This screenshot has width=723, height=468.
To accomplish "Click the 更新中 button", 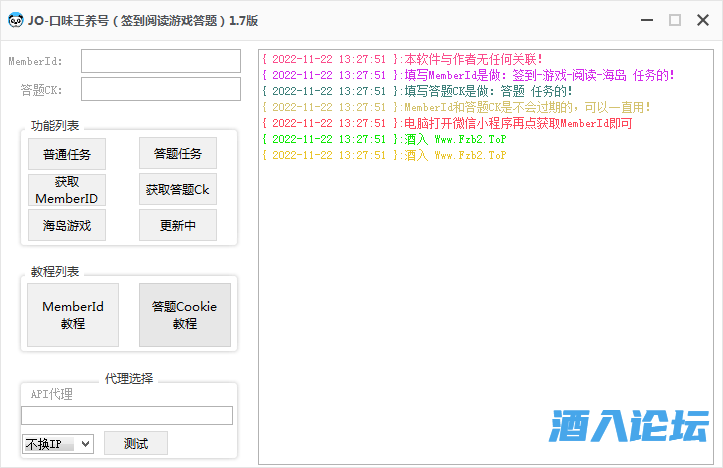I will [x=177, y=225].
